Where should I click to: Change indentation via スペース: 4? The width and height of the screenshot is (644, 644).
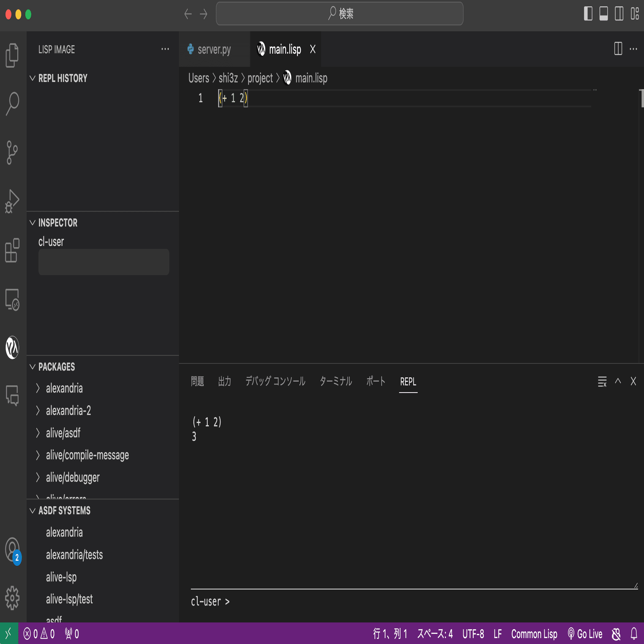(435, 633)
